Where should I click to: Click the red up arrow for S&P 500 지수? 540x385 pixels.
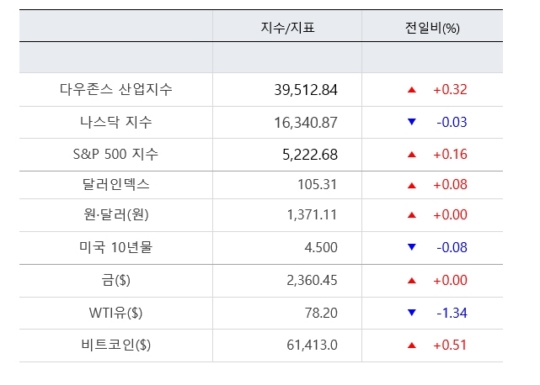pos(412,155)
